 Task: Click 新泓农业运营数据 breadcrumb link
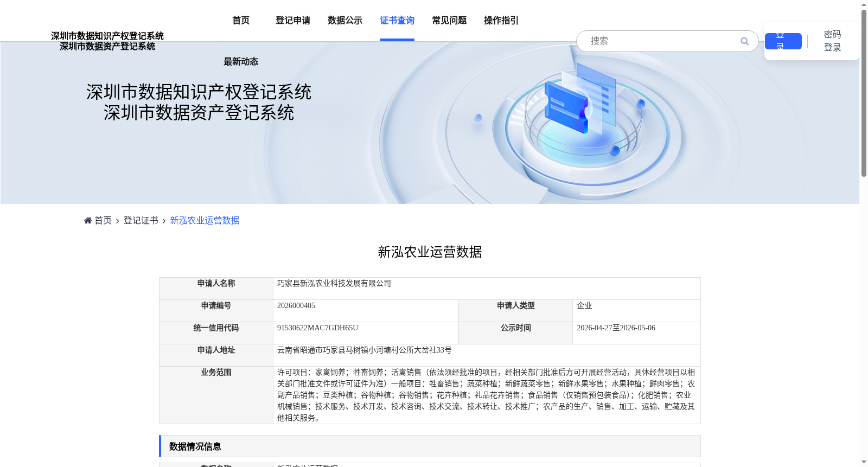click(205, 220)
